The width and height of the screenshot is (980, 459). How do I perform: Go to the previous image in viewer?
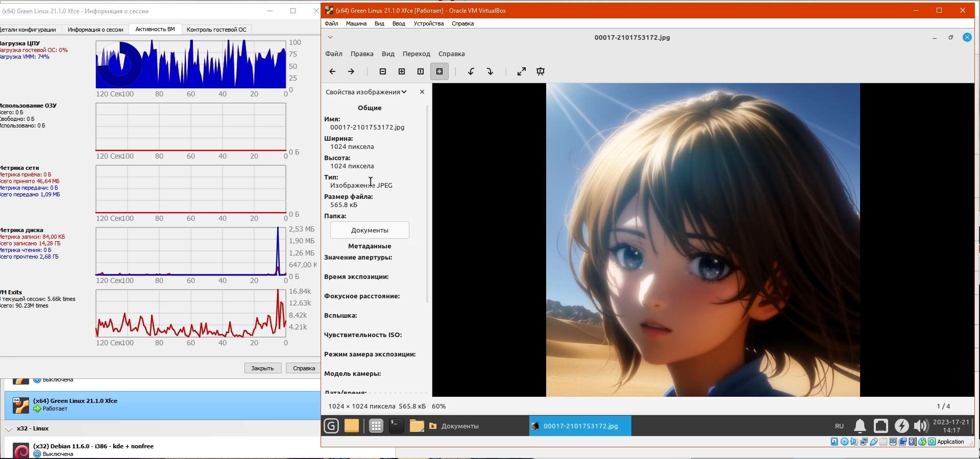tap(332, 71)
